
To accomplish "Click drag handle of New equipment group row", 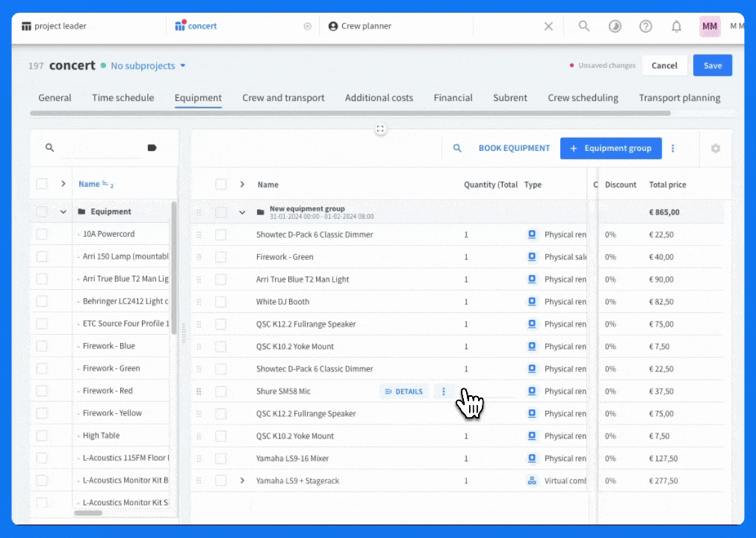I will coord(199,212).
